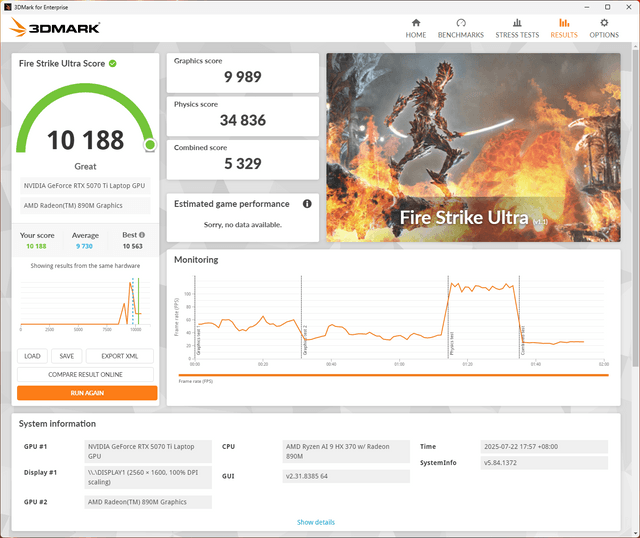Click the 3DMark app icon in title bar

[7, 7]
